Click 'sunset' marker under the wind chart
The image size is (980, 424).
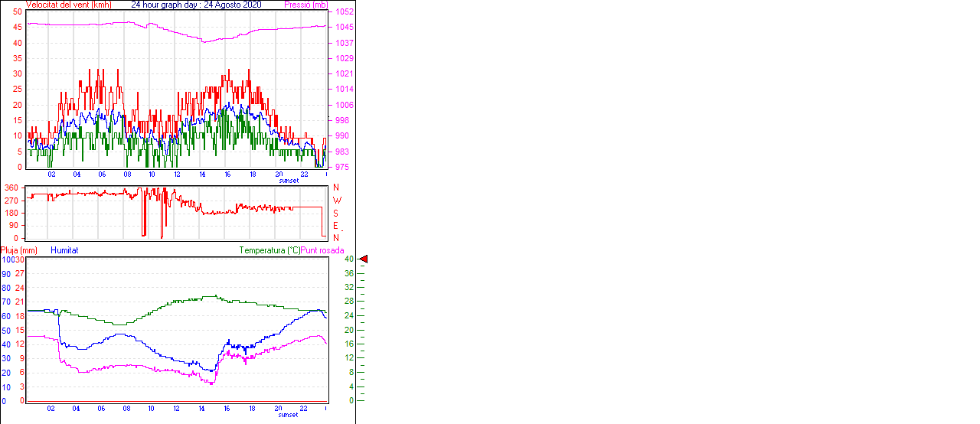(x=289, y=181)
